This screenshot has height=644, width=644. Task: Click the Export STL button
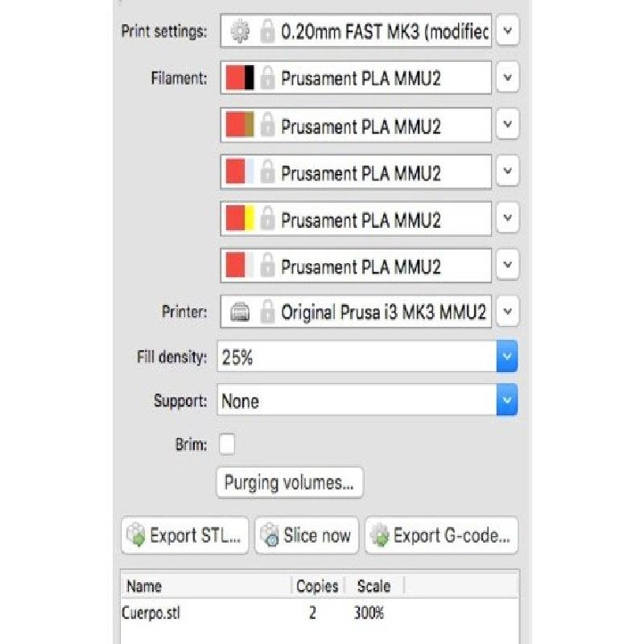(185, 536)
